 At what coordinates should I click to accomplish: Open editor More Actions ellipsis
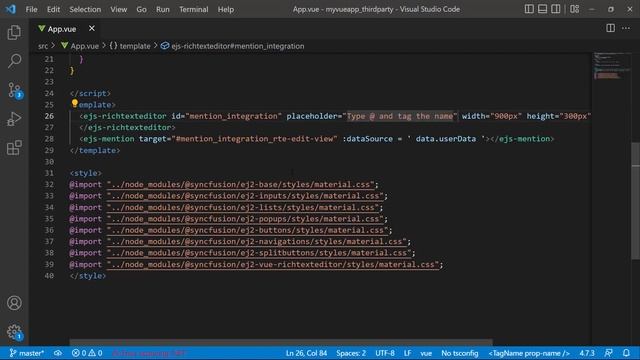point(626,28)
